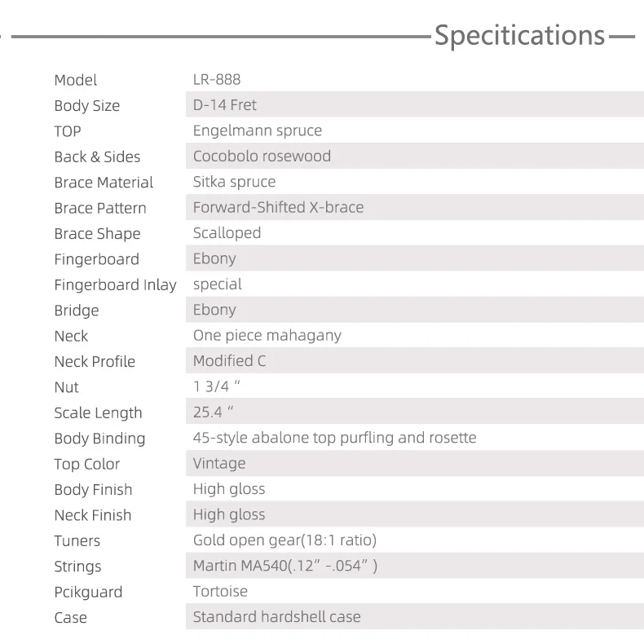Select the Vintage top color value
Viewport: 644px width, 644px height.
tap(219, 464)
